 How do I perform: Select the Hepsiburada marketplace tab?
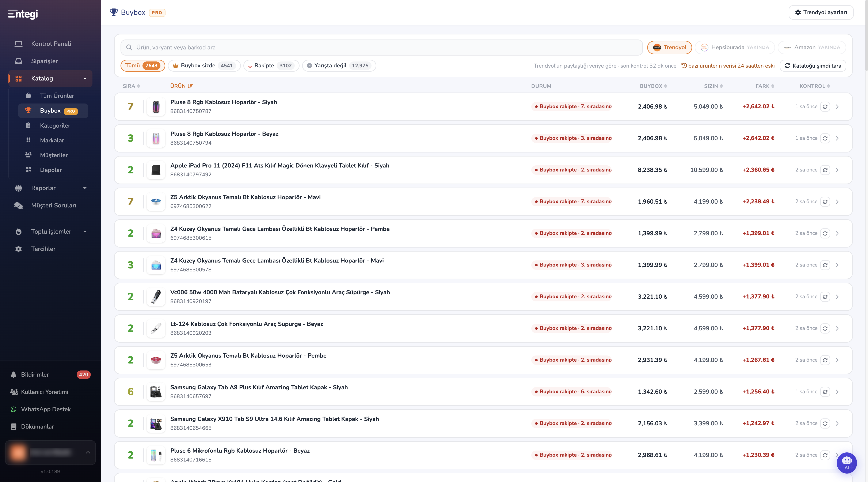coord(735,48)
